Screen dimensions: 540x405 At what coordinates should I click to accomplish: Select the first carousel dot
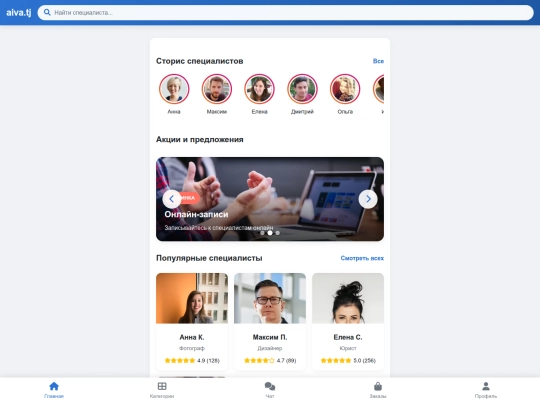262,233
